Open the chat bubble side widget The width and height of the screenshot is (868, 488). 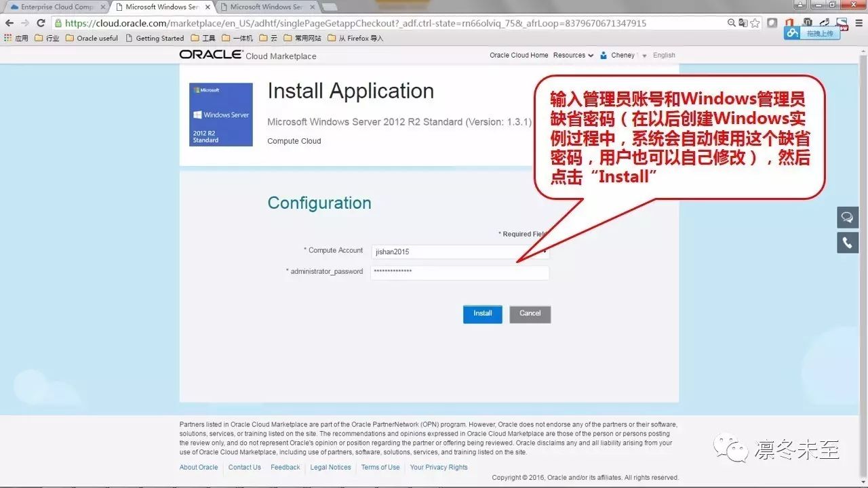848,218
